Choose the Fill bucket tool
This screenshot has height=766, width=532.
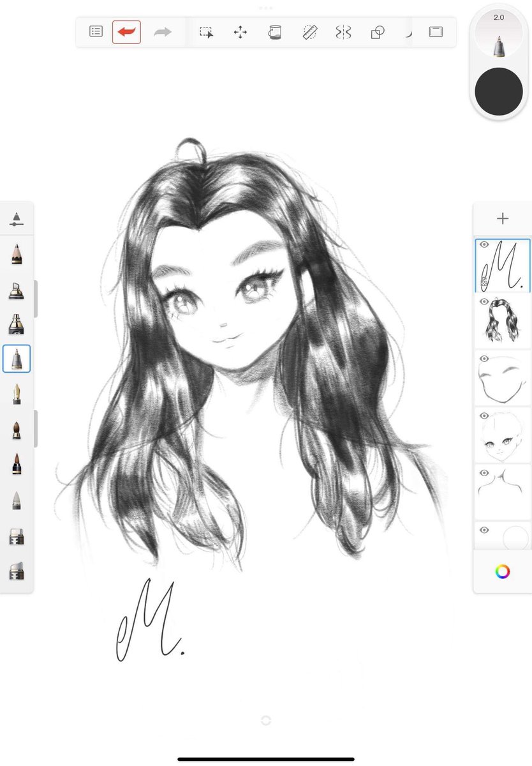point(275,32)
